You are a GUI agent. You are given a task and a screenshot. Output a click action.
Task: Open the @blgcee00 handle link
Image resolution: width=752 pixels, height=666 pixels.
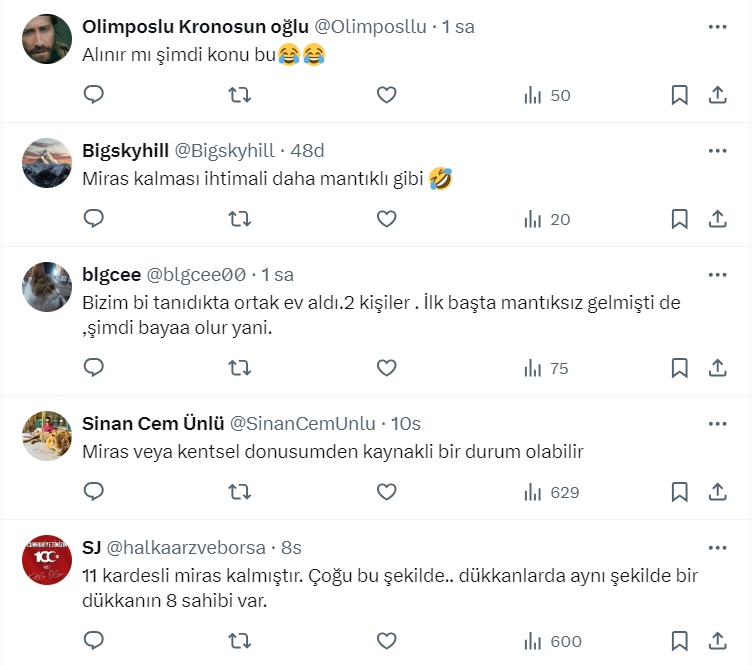(196, 275)
